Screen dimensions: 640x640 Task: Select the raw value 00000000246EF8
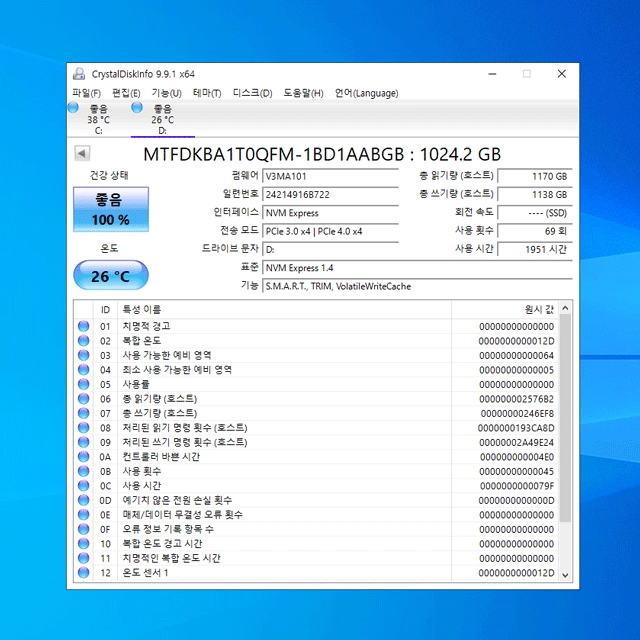pyautogui.click(x=517, y=413)
